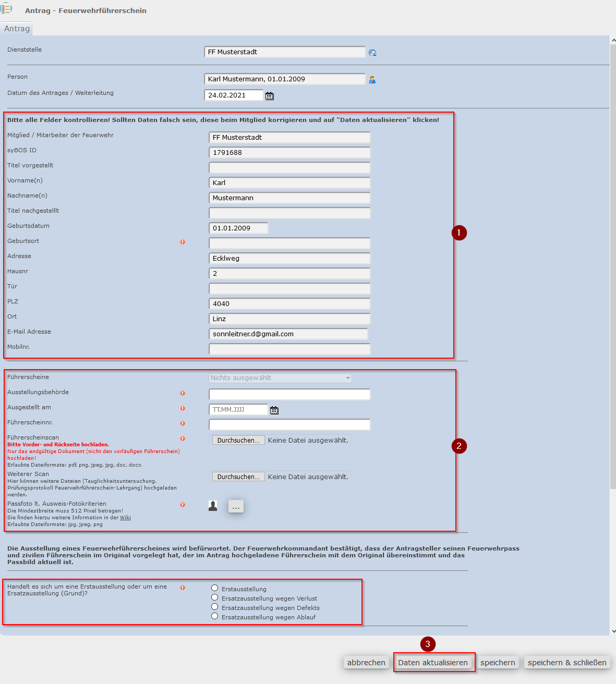Open calendar for Datum des Antrages
Viewport: 616px width, 684px height.
coord(270,96)
